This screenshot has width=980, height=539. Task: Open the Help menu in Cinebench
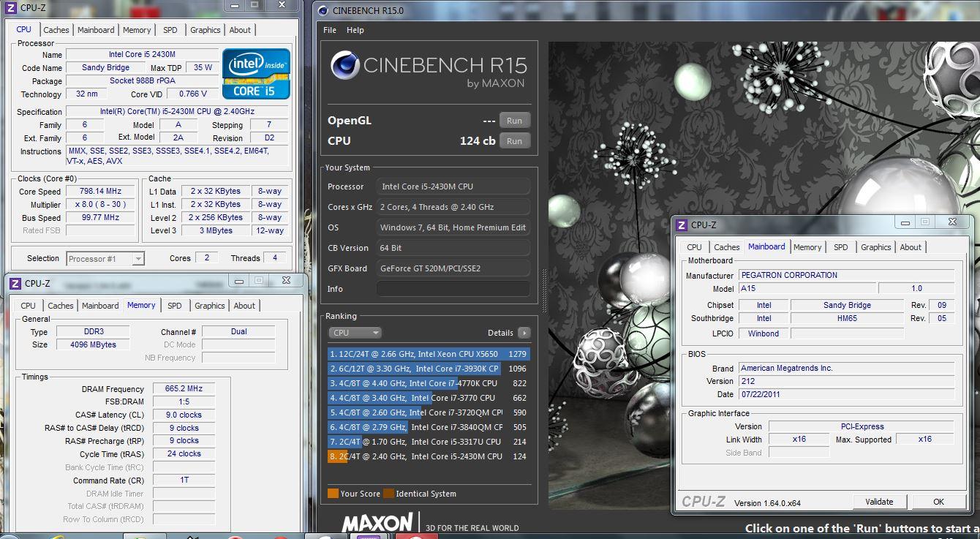pyautogui.click(x=355, y=30)
